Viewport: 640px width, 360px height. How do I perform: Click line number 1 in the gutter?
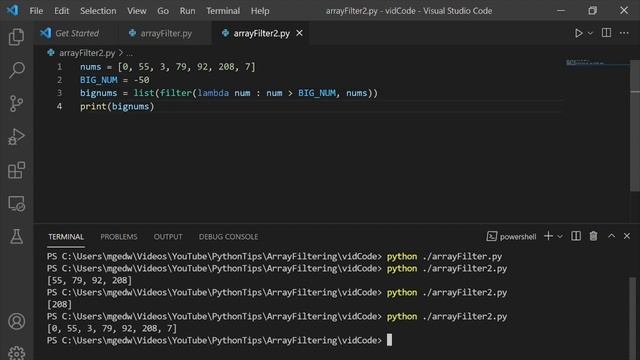[60, 67]
